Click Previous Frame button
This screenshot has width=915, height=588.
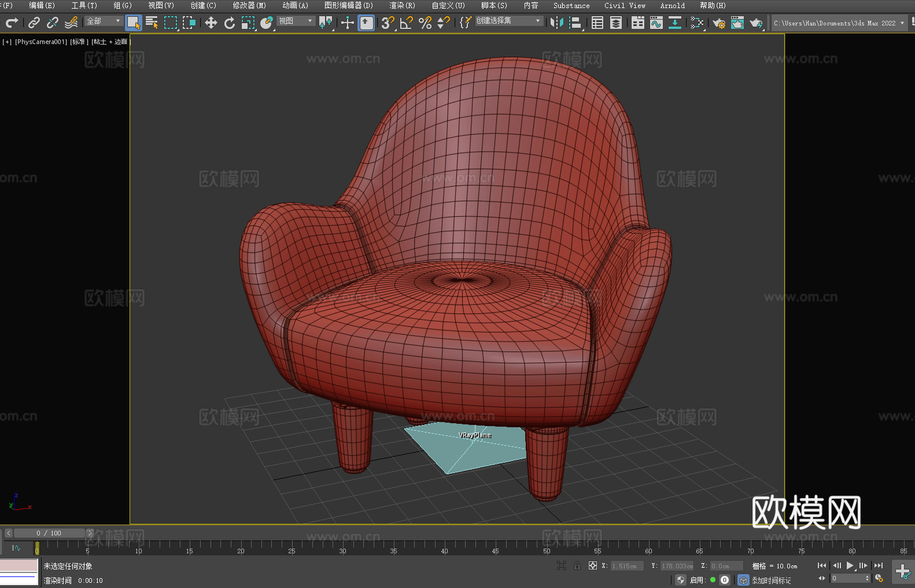coord(836,565)
